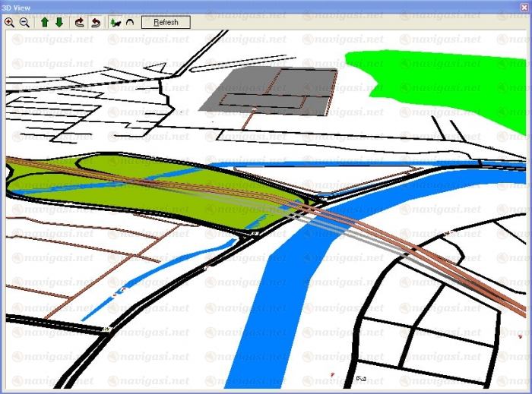Click the zoom out magnifier icon
Viewport: 532px width, 394px height.
click(24, 22)
